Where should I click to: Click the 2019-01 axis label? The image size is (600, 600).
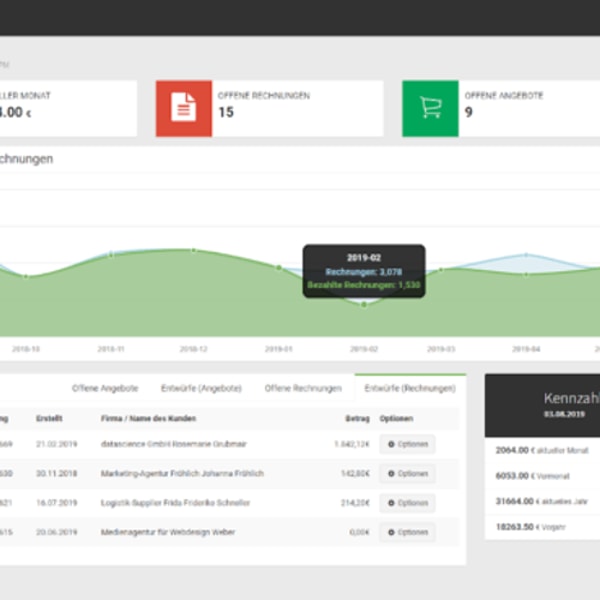pyautogui.click(x=279, y=349)
